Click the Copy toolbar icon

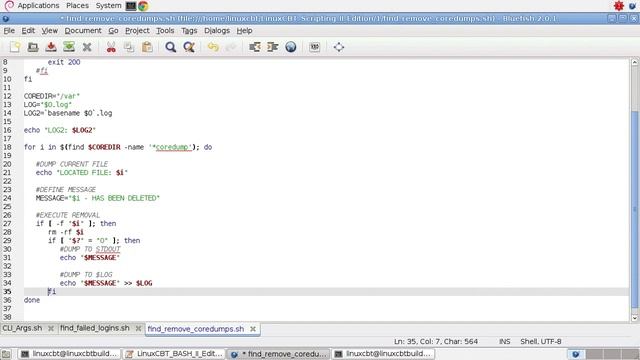point(129,47)
